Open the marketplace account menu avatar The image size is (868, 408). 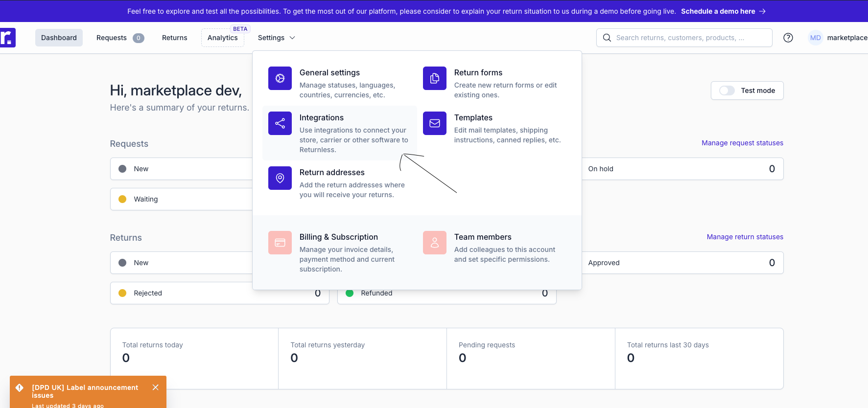coord(815,38)
